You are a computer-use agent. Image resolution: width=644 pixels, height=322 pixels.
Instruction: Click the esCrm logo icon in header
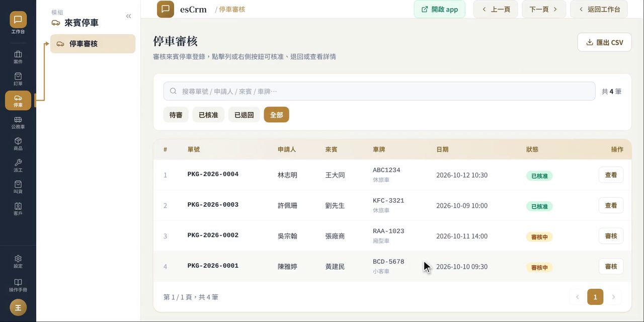click(166, 9)
